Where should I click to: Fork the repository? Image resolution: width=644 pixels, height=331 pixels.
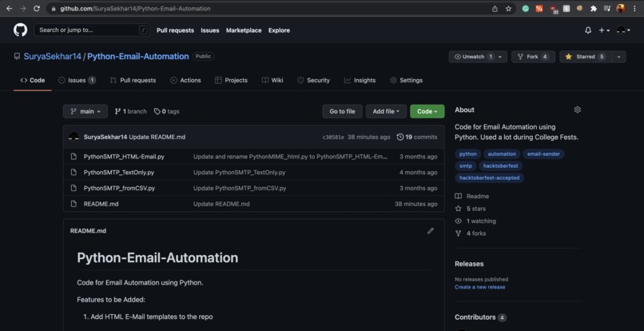point(533,57)
